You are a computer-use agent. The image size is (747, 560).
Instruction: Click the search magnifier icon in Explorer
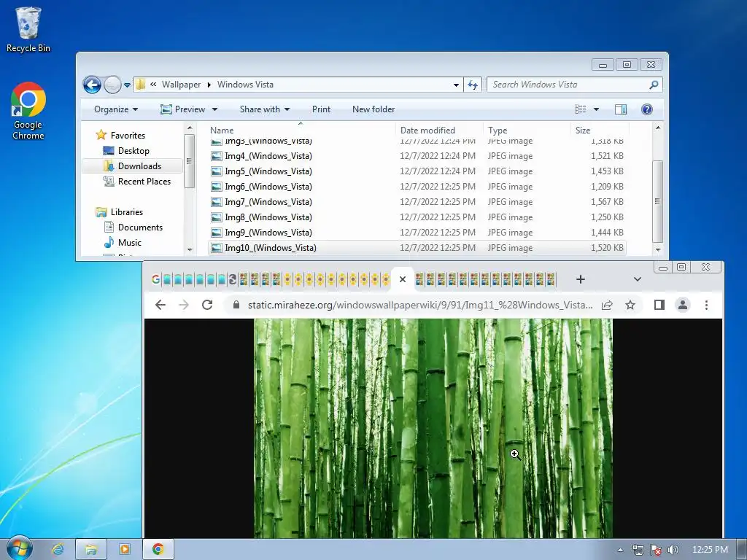[x=654, y=85]
